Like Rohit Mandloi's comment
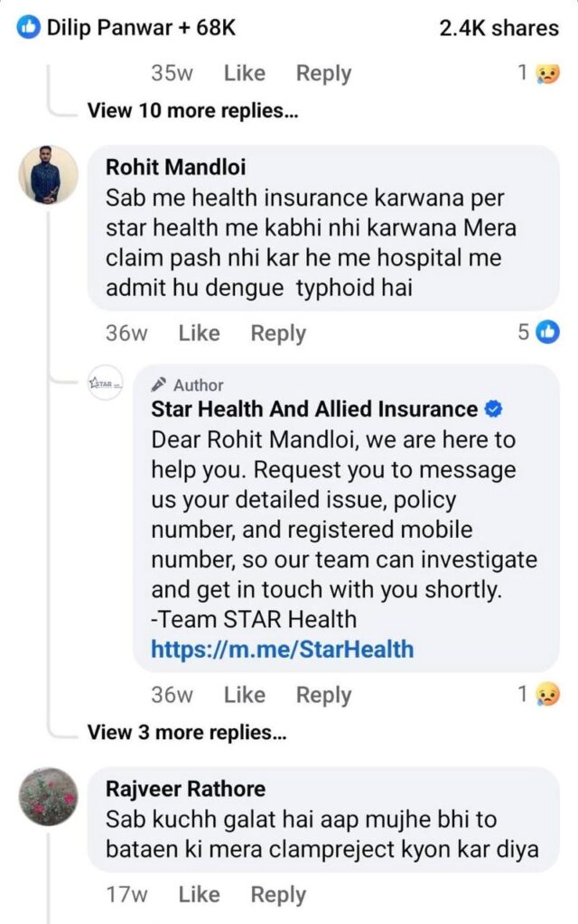The width and height of the screenshot is (578, 924). tap(199, 333)
